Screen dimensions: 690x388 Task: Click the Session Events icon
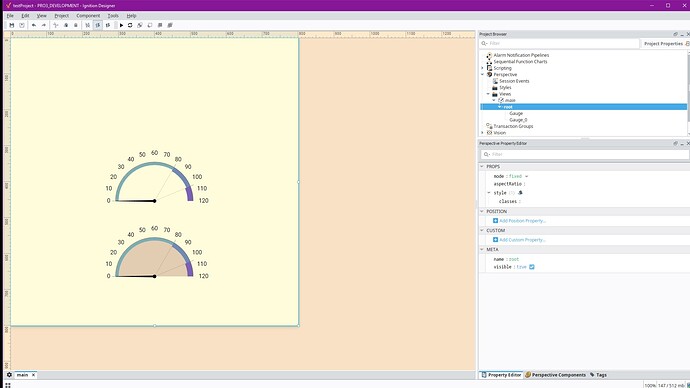pos(495,81)
